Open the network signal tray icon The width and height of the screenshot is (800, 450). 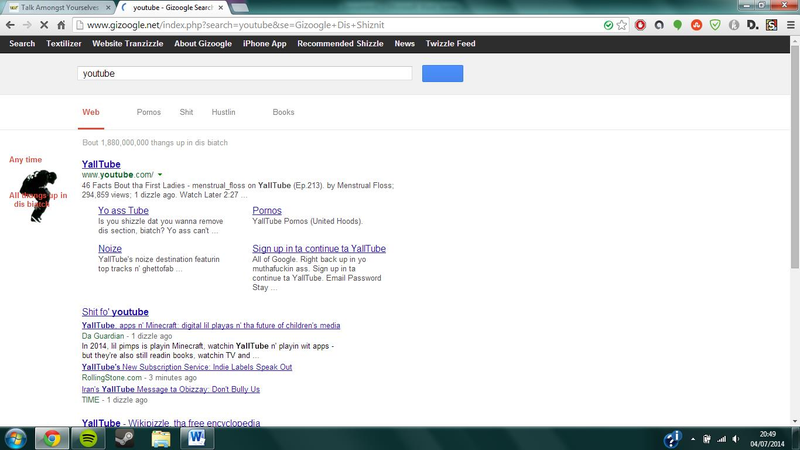point(721,439)
